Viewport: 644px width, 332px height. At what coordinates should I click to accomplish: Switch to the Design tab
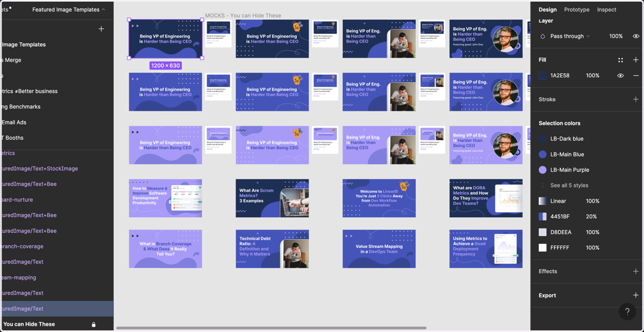click(x=547, y=10)
